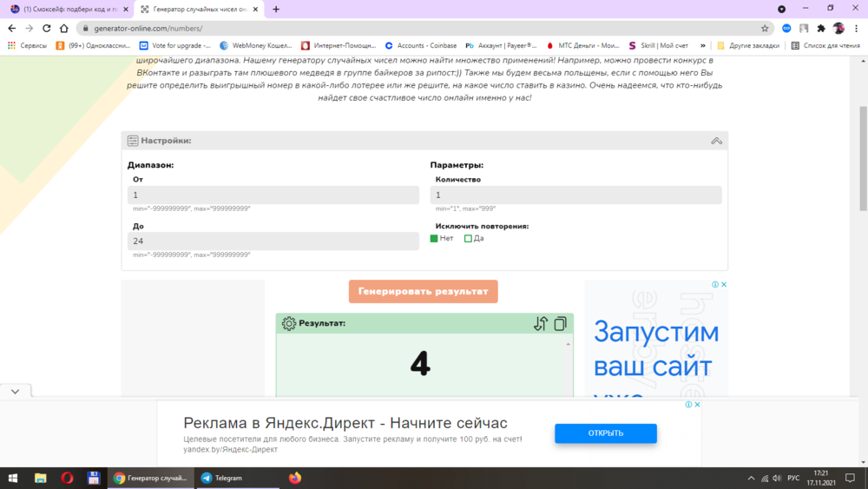868x489 pixels.
Task: Click the result box scroll-up arrow
Action: tap(568, 345)
